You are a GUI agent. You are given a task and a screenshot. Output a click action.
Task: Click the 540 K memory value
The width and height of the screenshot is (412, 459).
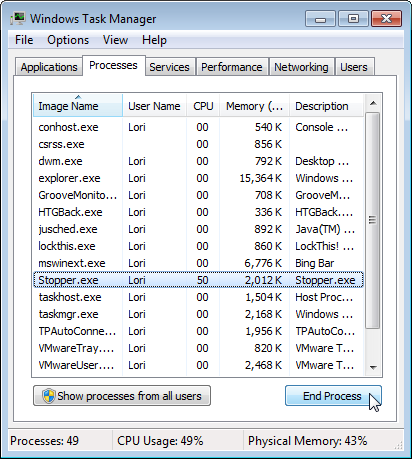click(269, 127)
